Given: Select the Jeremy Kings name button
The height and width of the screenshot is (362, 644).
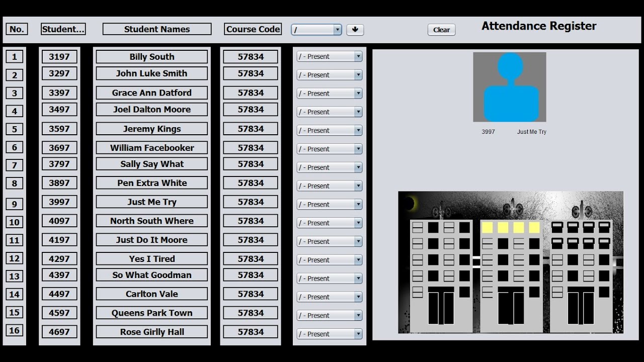Looking at the screenshot, I should tap(151, 129).
